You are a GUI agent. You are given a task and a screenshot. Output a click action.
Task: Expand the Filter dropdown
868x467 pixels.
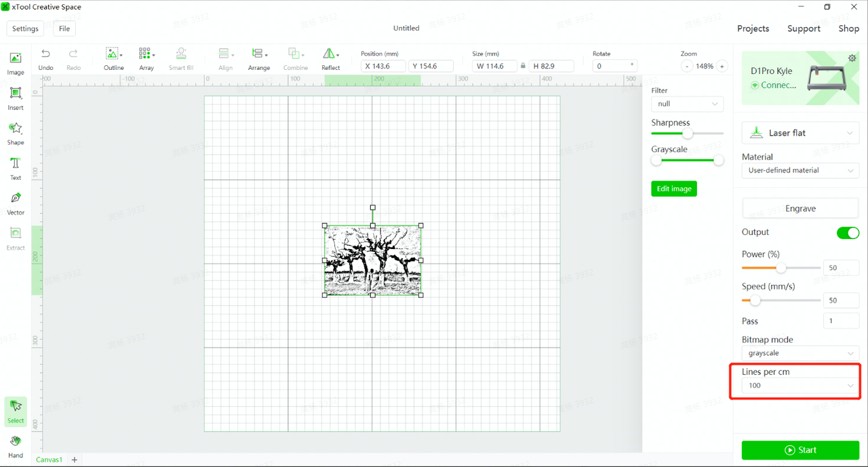pos(686,104)
